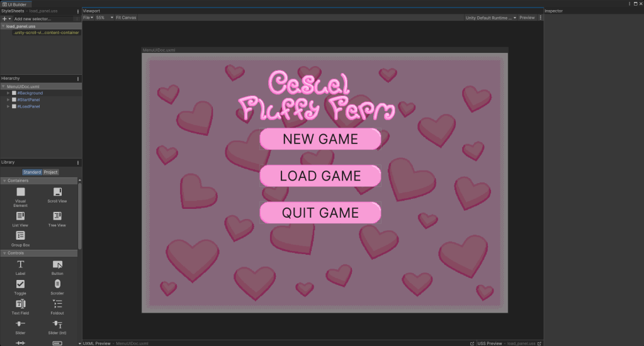Select the Slider control icon
Image resolution: width=644 pixels, height=346 pixels.
[x=21, y=324]
